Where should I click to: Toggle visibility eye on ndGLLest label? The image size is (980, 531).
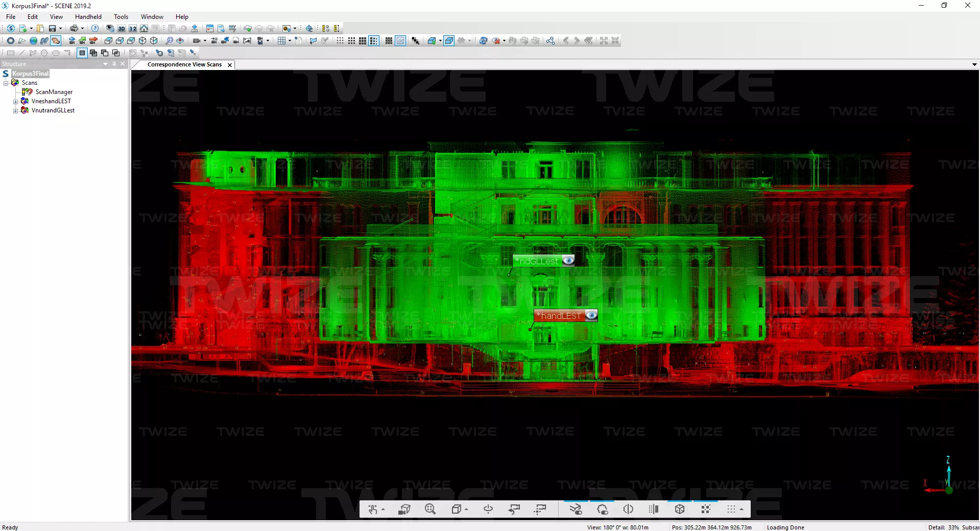pyautogui.click(x=568, y=261)
